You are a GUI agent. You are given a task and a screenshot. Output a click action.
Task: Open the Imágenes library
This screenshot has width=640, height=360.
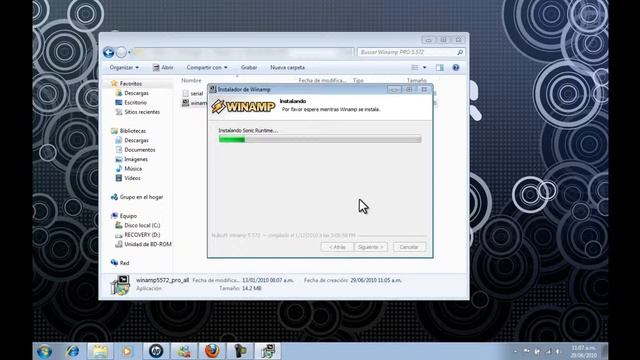pyautogui.click(x=136, y=159)
